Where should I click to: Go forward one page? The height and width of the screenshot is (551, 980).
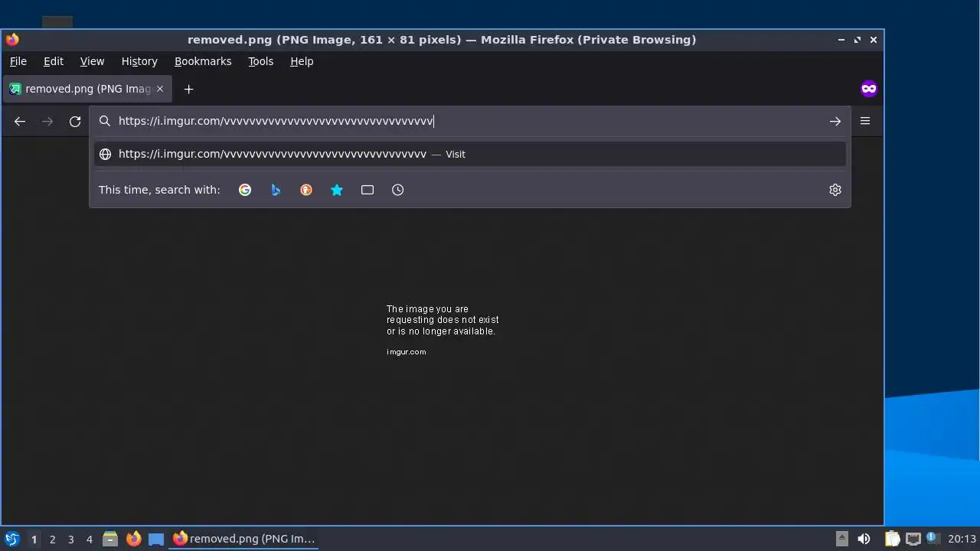pos(47,121)
